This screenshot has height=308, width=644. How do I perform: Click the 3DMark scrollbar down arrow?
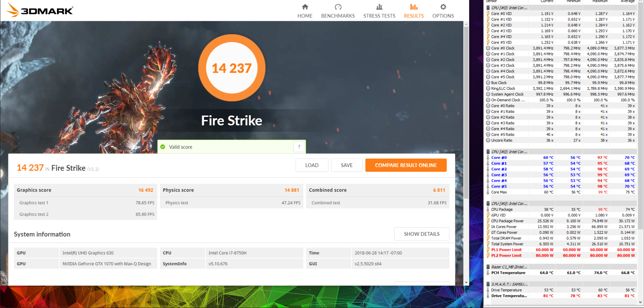[x=466, y=283]
